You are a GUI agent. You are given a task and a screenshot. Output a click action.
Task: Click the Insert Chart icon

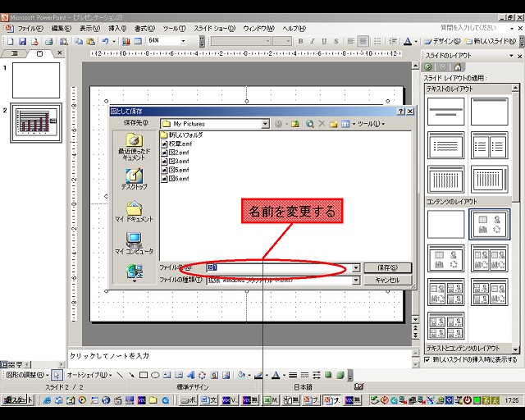(x=126, y=41)
